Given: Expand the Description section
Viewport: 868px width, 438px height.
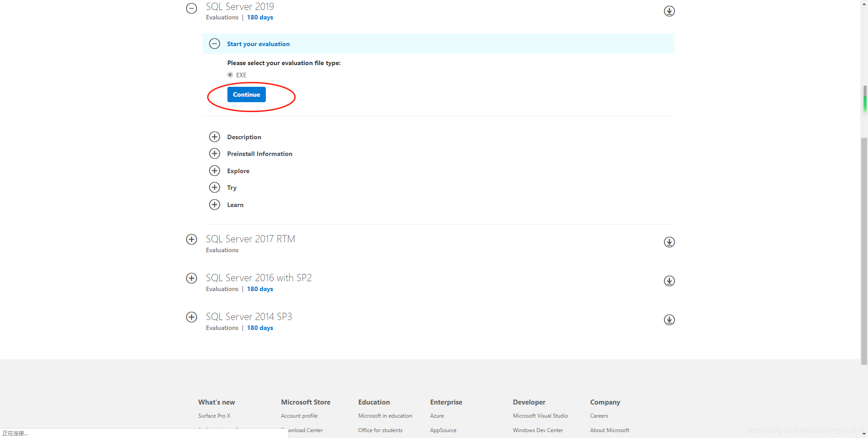Looking at the screenshot, I should coord(215,137).
